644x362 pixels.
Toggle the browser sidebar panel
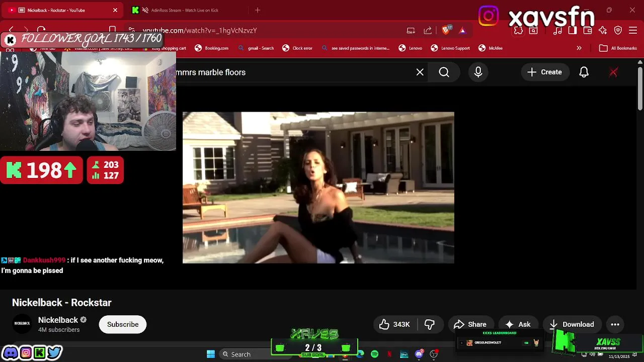[573, 31]
